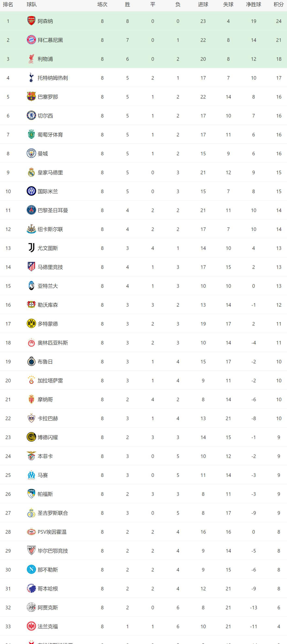Image resolution: width=287 pixels, height=644 pixels.
Task: Click the Liverpool LFC crest icon
Action: click(x=31, y=59)
